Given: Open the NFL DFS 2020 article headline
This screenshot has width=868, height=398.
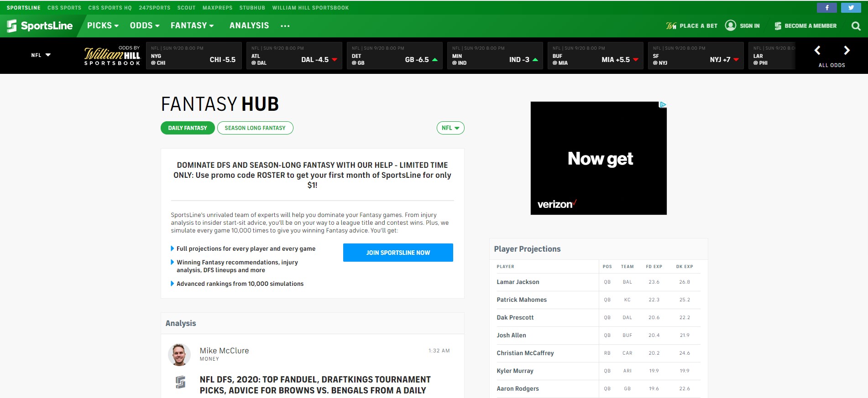Looking at the screenshot, I should click(x=315, y=385).
